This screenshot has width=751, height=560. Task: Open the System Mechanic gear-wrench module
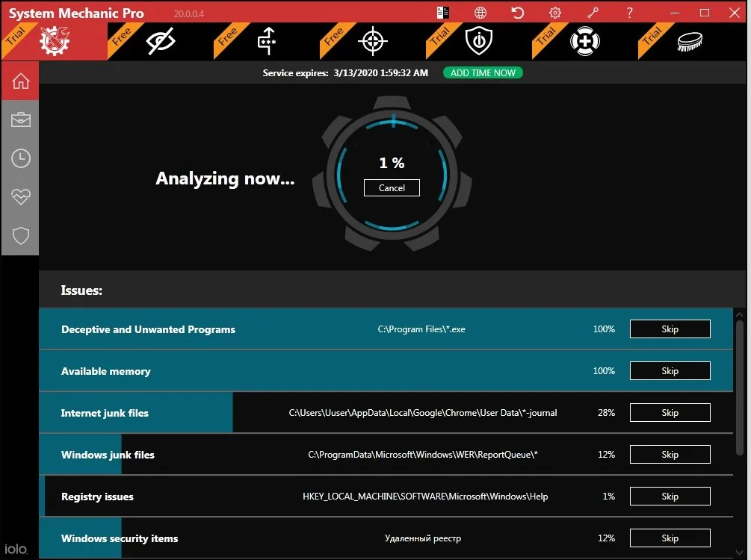55,40
